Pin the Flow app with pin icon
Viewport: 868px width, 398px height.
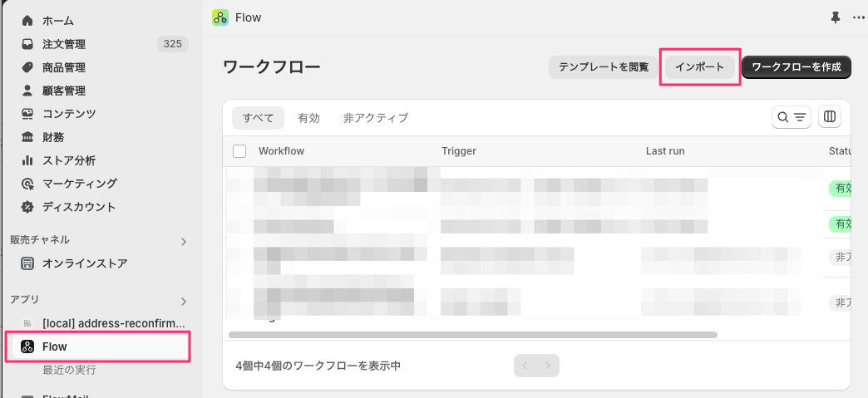tap(836, 17)
